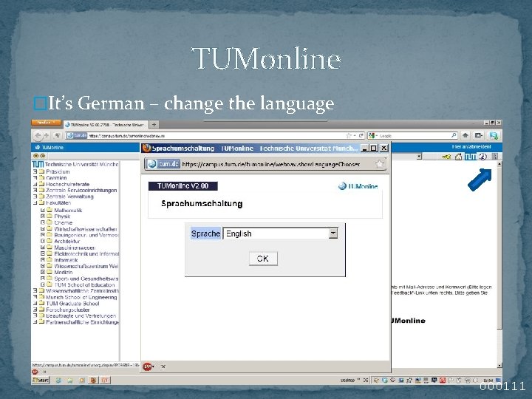
Task: Open TUM School of Education entry
Action: pyautogui.click(x=84, y=284)
